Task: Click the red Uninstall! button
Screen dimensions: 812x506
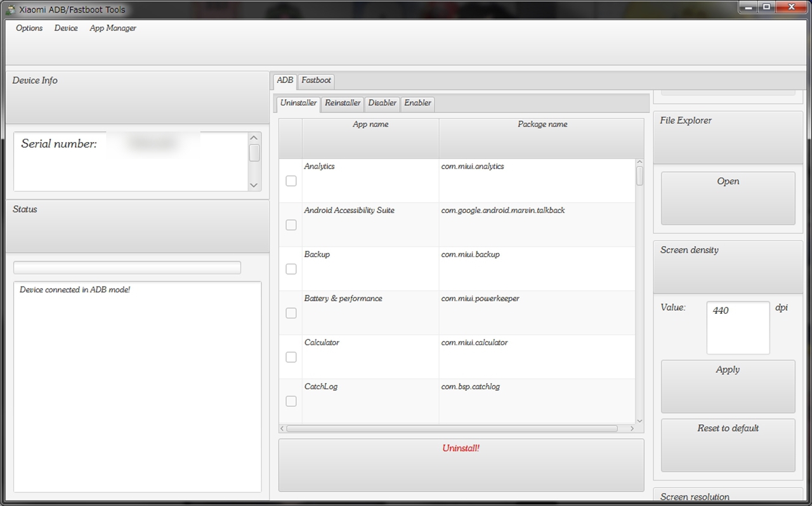Action: click(x=461, y=465)
